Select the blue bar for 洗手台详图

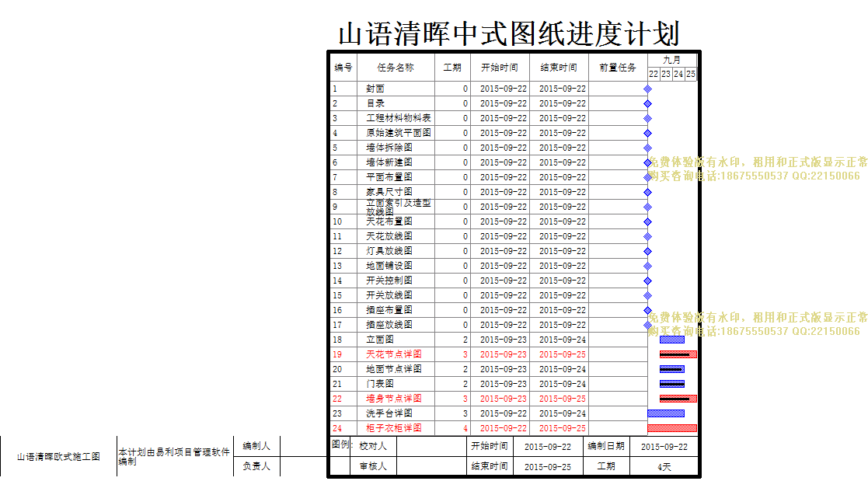click(x=666, y=413)
